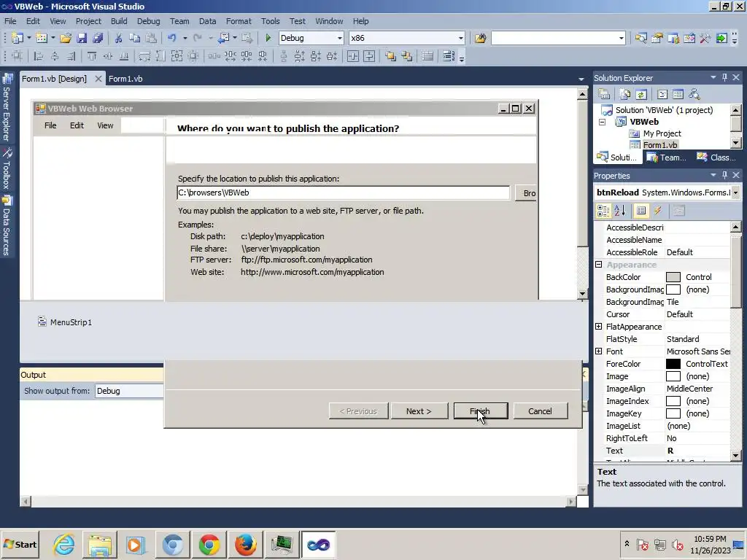Cut the selection with the scissors icon
The image size is (747, 560).
pos(119,38)
